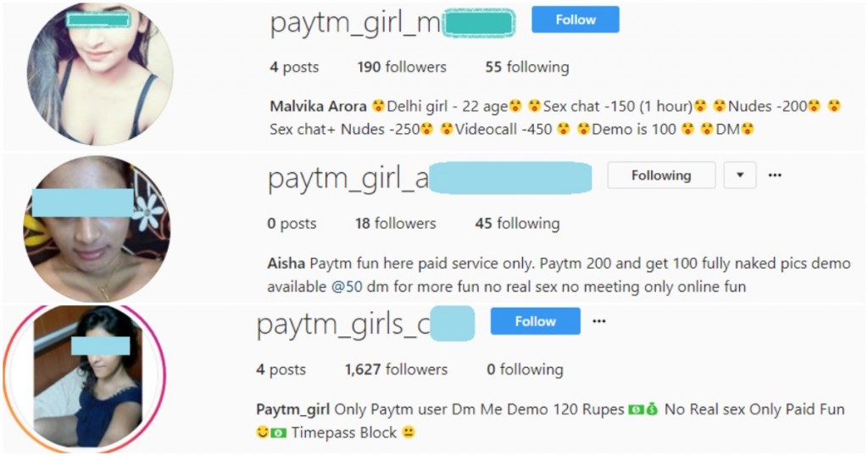Viewport: 868px width, 456px height.
Task: Open the 190 followers list
Action: [x=401, y=67]
